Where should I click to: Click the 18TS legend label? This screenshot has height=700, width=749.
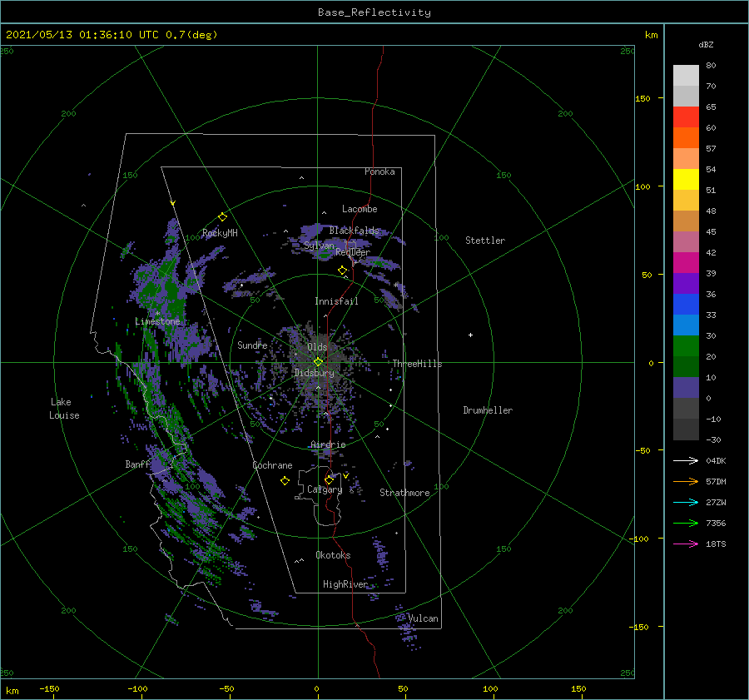(x=716, y=544)
